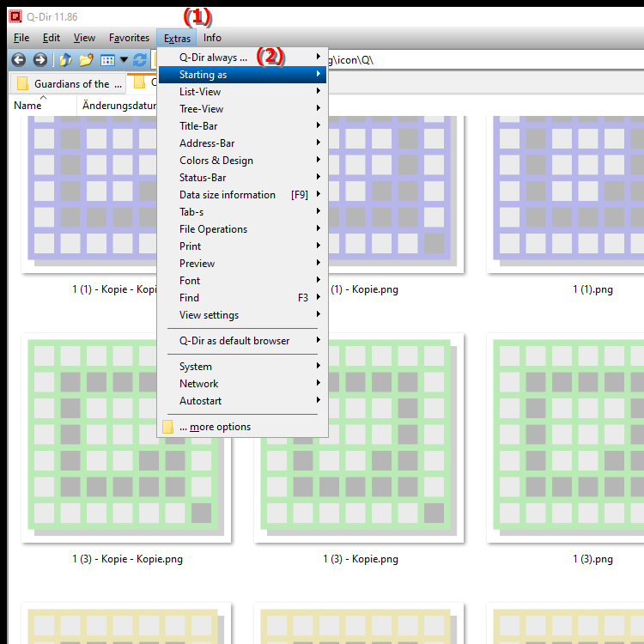Viewport: 644px width, 644px height.
Task: Open the File menu
Action: (x=21, y=38)
